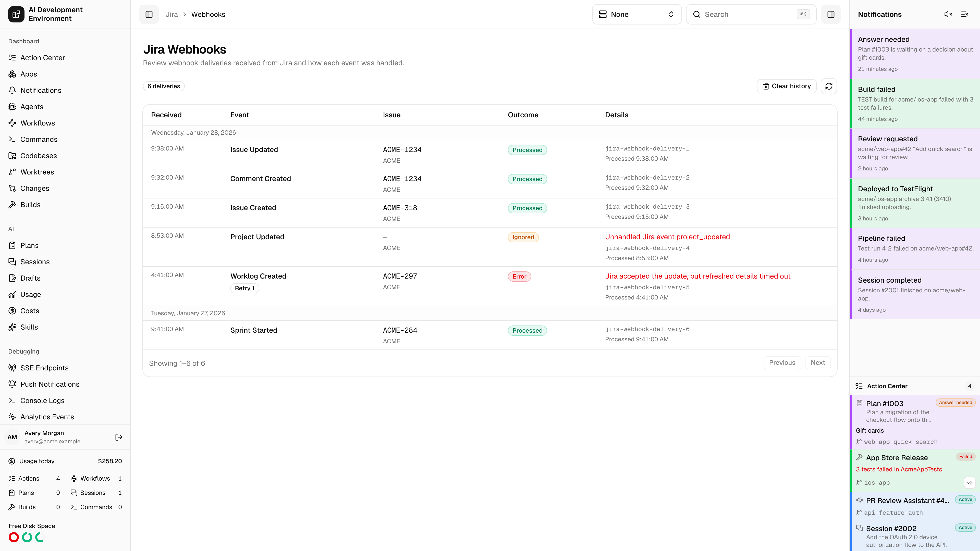The width and height of the screenshot is (980, 551).
Task: Open Skills in the sidebar
Action: point(65,327)
